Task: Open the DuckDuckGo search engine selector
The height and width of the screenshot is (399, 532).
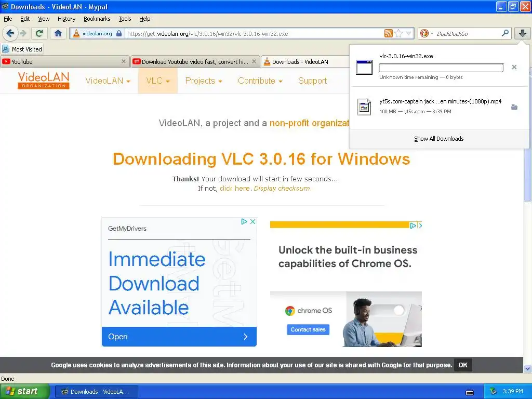Action: coord(427,33)
